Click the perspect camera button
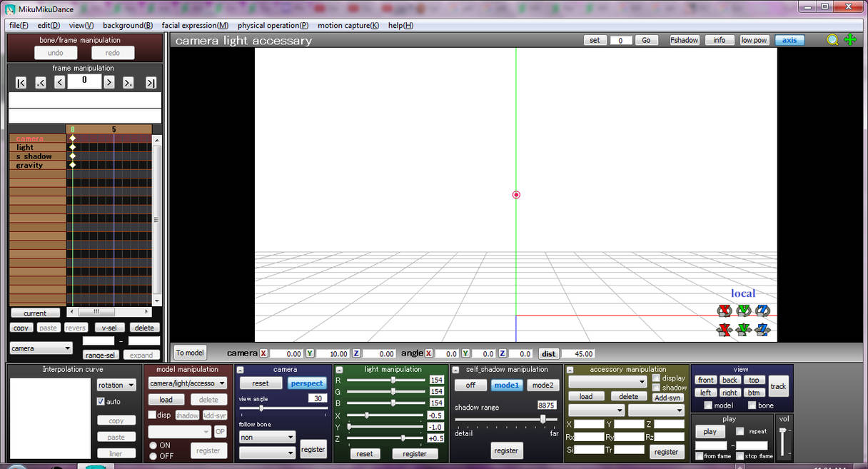Image resolution: width=868 pixels, height=469 pixels. coord(307,383)
